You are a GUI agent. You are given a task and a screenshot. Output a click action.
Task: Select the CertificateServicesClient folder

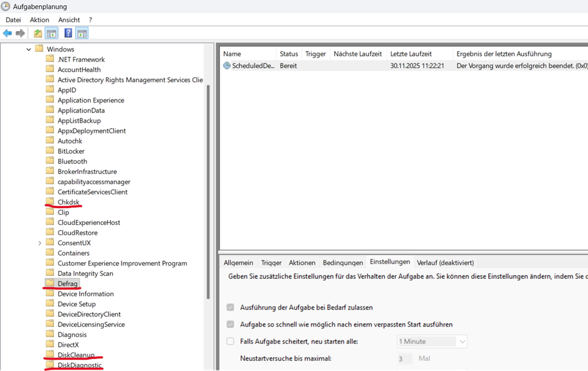point(92,191)
